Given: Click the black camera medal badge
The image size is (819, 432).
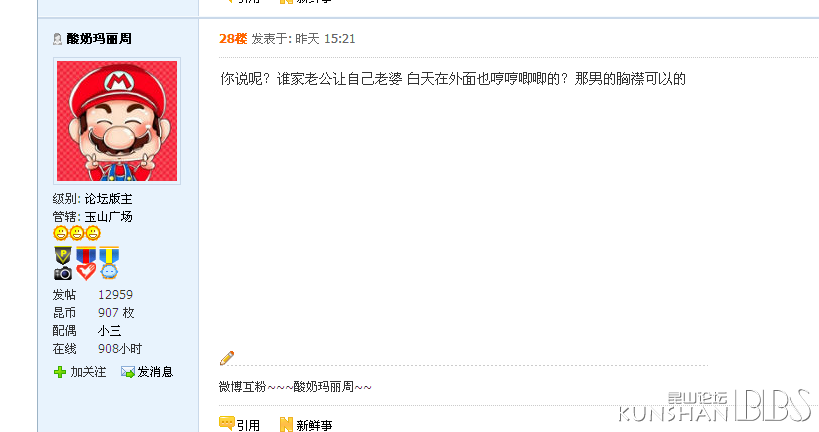Looking at the screenshot, I should 63,264.
